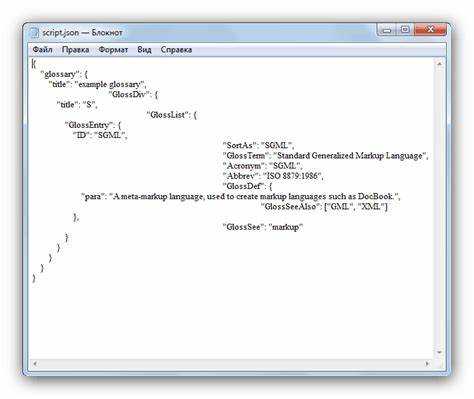Click the "GlossSeeAlso" key text

[290, 207]
